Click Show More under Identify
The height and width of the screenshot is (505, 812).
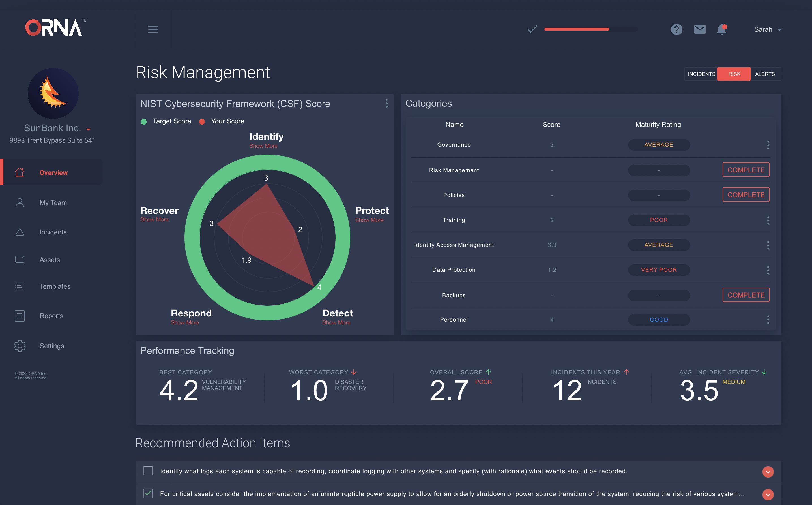263,146
